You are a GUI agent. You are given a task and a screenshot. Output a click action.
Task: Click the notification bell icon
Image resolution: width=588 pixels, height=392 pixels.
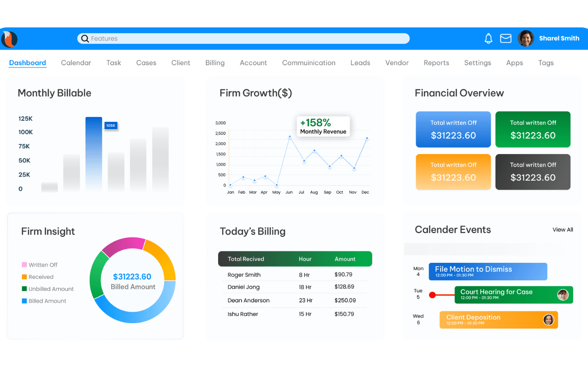tap(488, 39)
